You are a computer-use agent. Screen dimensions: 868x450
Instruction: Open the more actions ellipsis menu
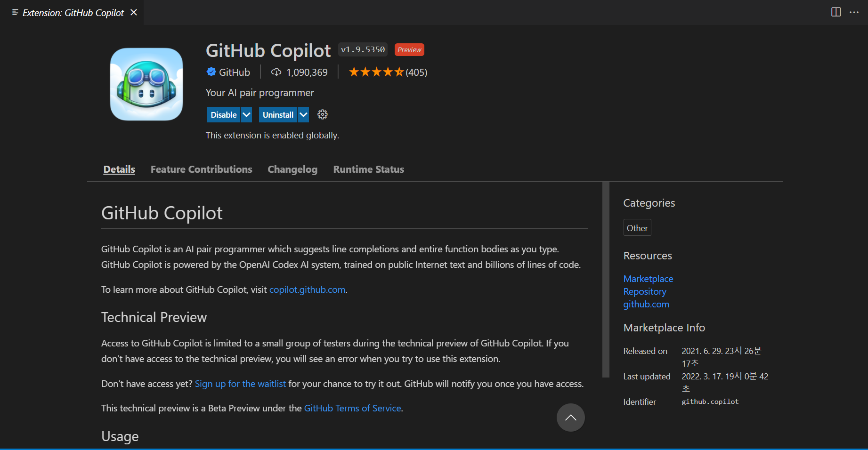tap(854, 12)
